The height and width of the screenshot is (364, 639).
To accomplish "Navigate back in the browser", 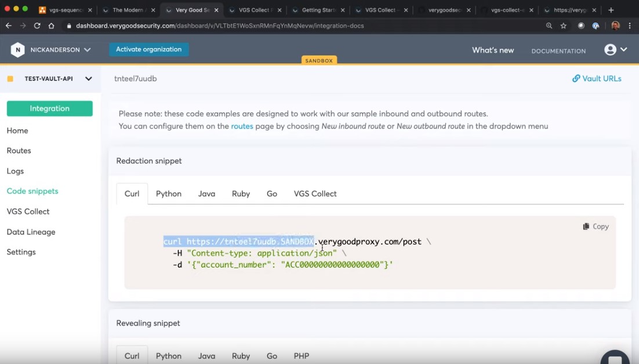I will (x=8, y=26).
